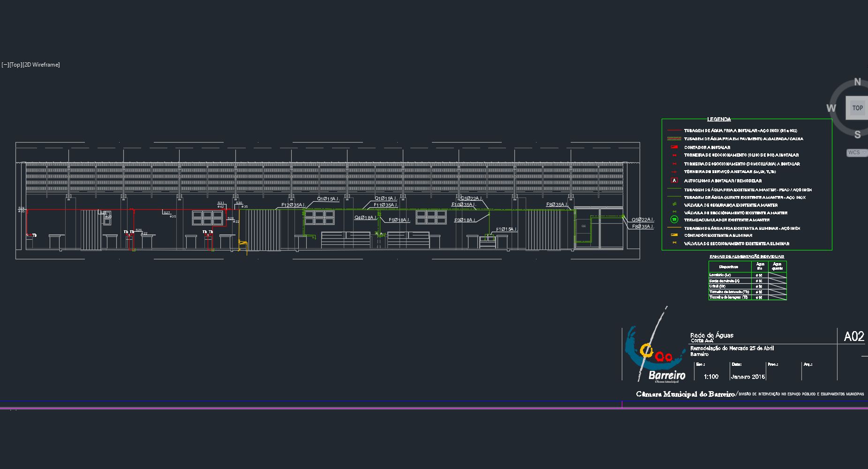The height and width of the screenshot is (469, 868).
Task: Select the yellow 'Contador existente a eliminar' symbol
Action: pos(674,235)
